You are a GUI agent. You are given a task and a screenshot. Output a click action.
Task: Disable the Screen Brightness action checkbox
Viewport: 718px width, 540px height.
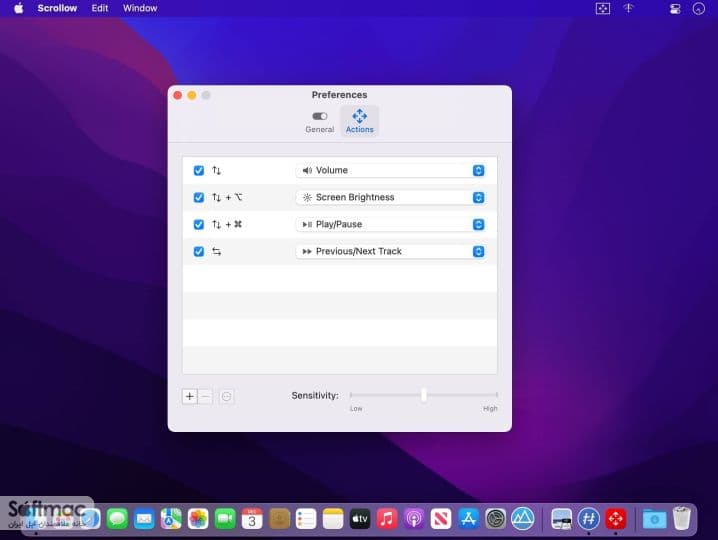[x=199, y=197]
